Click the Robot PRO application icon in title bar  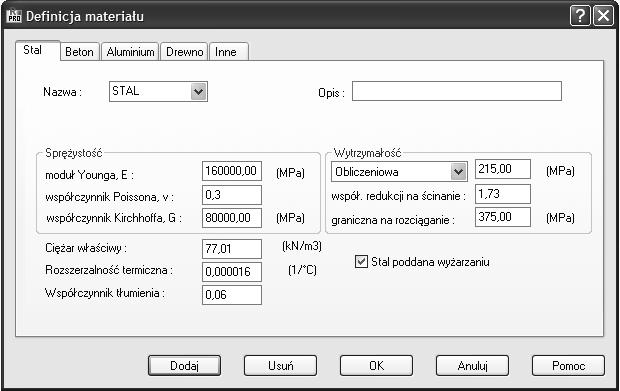[14, 17]
